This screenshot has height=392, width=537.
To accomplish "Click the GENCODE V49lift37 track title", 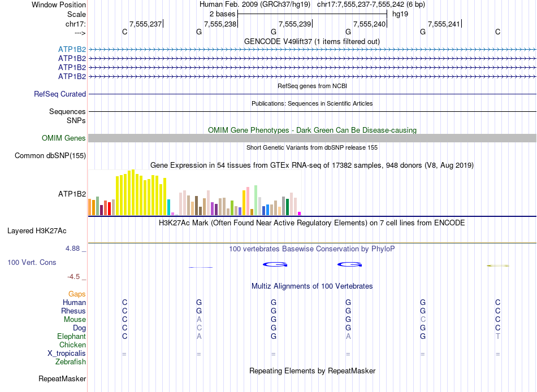I will 311,41.
